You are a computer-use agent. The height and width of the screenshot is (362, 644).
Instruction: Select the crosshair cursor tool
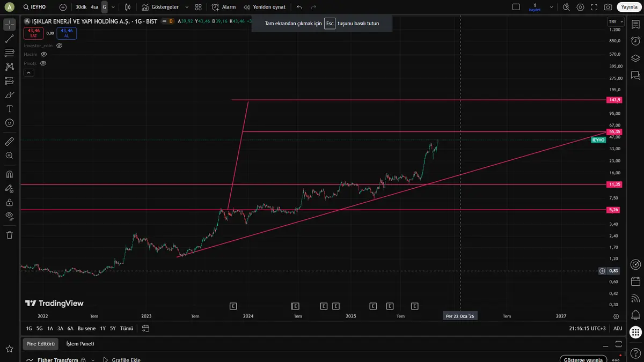click(x=9, y=25)
